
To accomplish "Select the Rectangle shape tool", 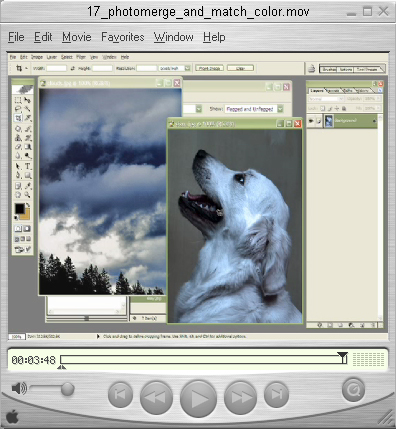I will [28, 175].
